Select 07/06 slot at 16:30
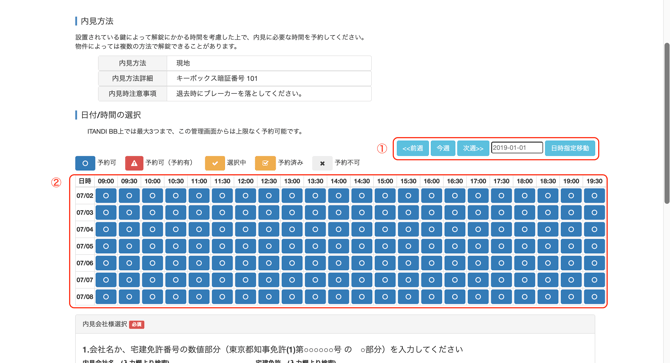The image size is (670, 363). click(455, 263)
